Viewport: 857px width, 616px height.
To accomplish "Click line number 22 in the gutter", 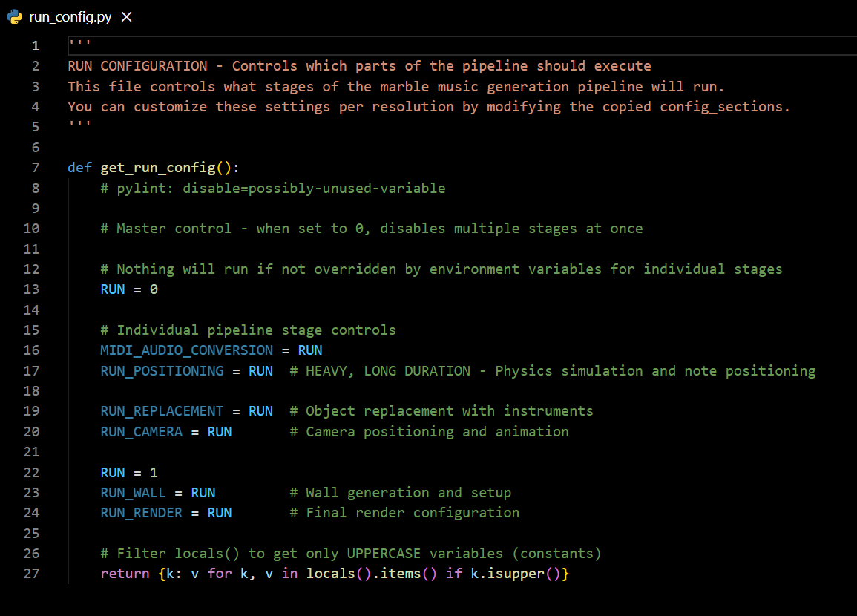I will [31, 472].
